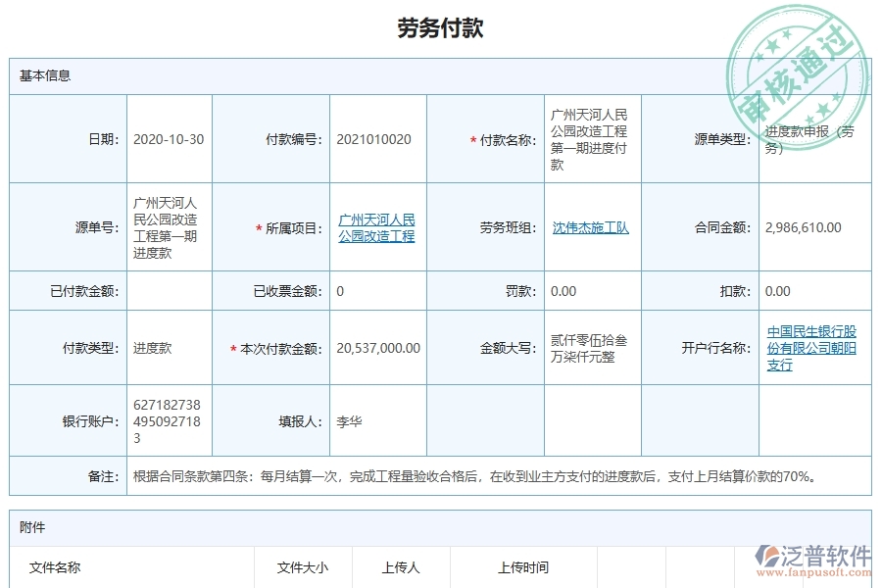This screenshot has height=588, width=882.
Task: Open the 广州天河人民公园改造工程 project link
Action: (375, 226)
